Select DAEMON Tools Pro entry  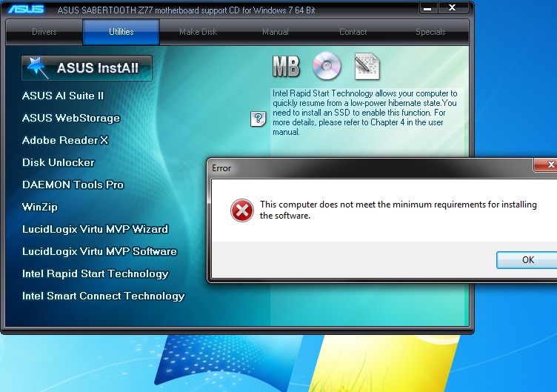(x=73, y=185)
